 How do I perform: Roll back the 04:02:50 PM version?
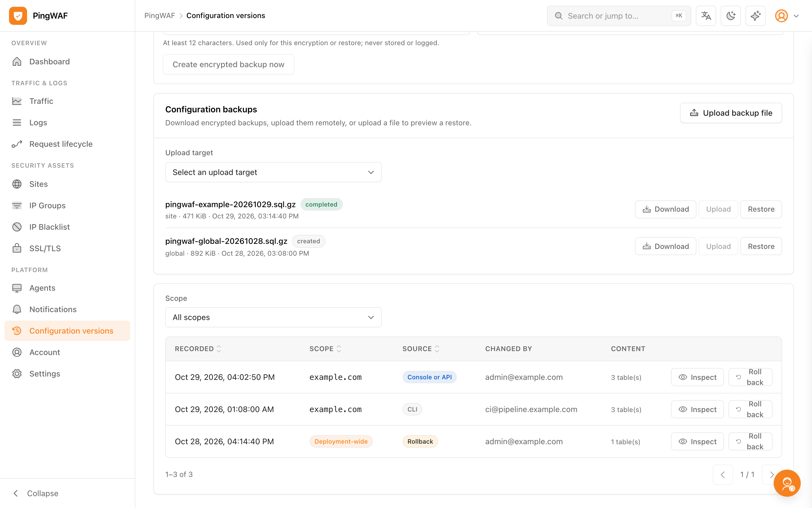pyautogui.click(x=750, y=377)
